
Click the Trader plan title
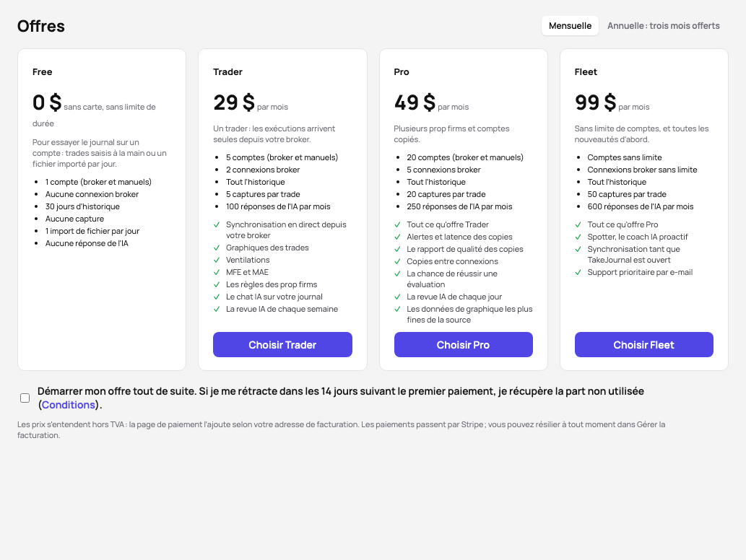(x=227, y=71)
